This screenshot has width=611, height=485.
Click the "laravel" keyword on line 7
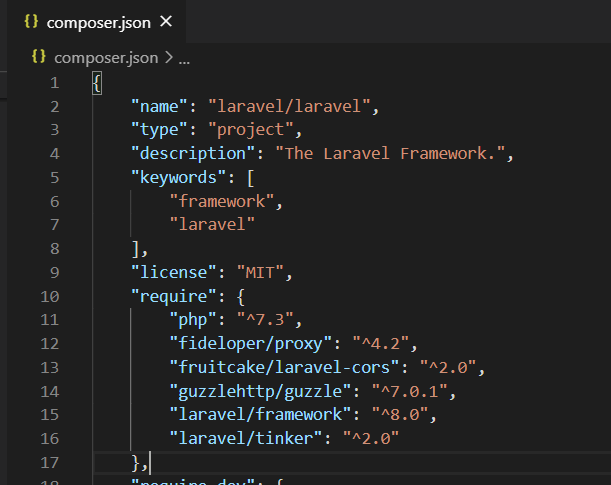(x=212, y=224)
